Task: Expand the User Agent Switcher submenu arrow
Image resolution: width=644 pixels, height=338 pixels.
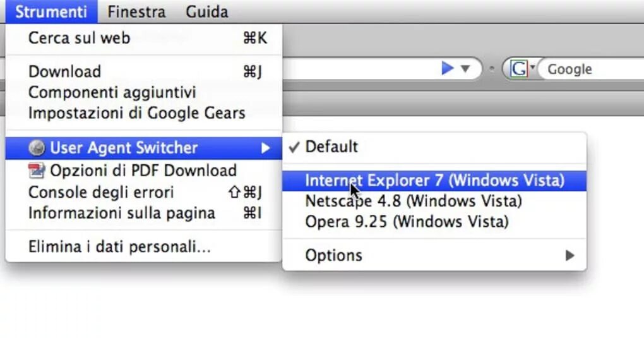Action: point(266,148)
